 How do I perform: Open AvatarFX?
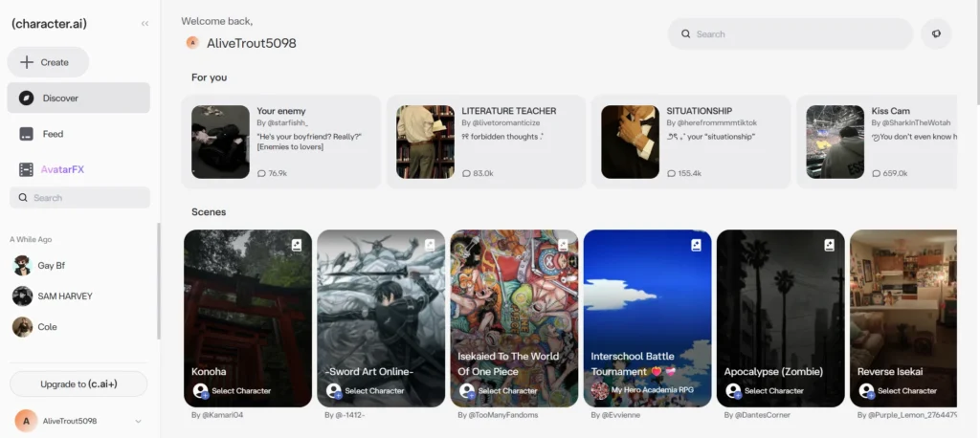(78, 169)
